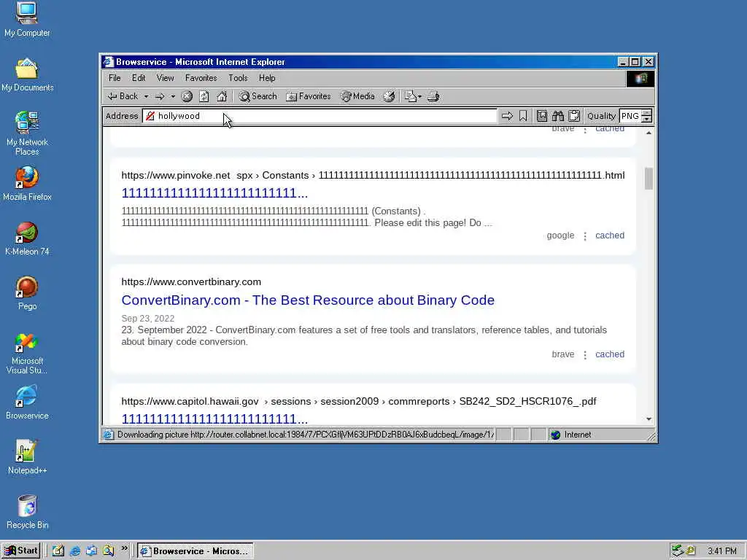
Task: Open the Favorites toolbar button
Action: click(309, 96)
